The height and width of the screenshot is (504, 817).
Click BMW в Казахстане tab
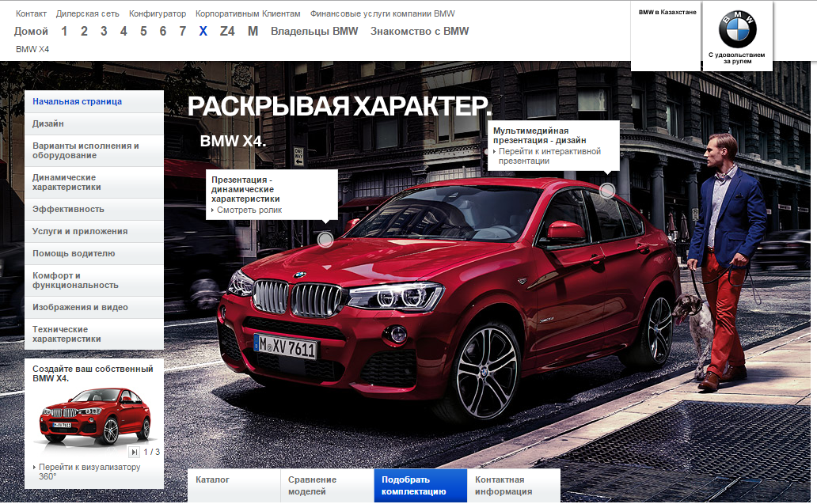667,12
